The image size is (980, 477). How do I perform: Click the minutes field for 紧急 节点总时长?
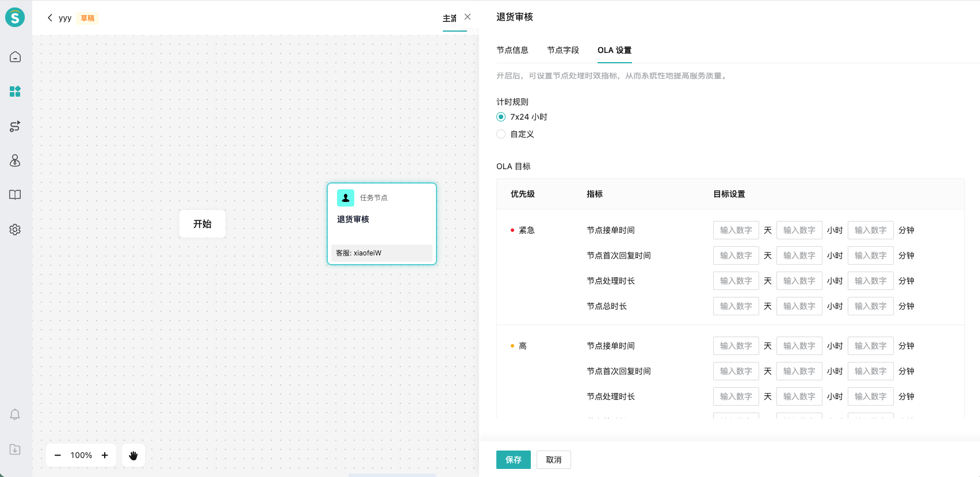click(870, 306)
